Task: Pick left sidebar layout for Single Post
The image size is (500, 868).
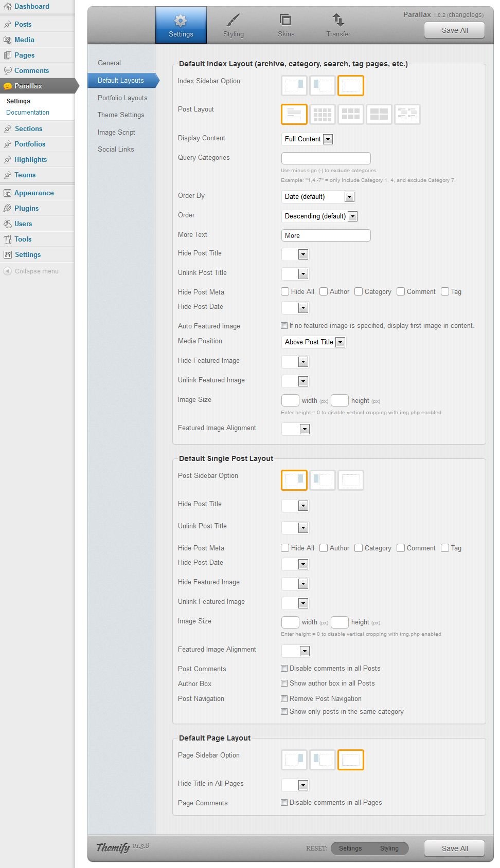Action: pyautogui.click(x=323, y=480)
